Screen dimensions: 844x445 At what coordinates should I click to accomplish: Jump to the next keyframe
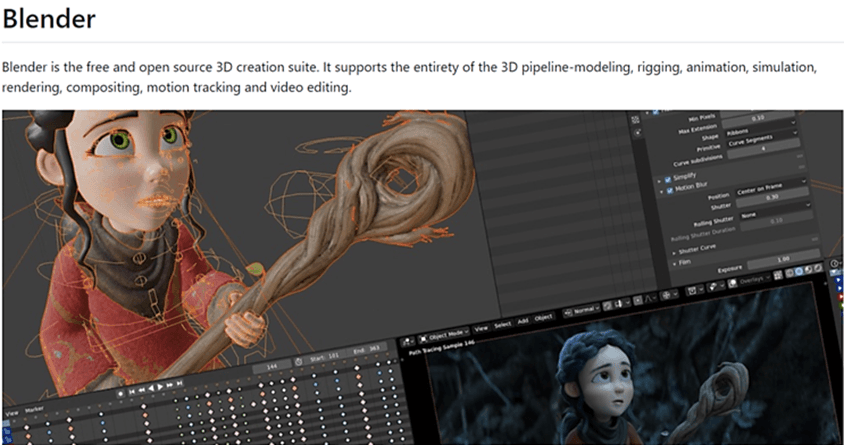168,383
